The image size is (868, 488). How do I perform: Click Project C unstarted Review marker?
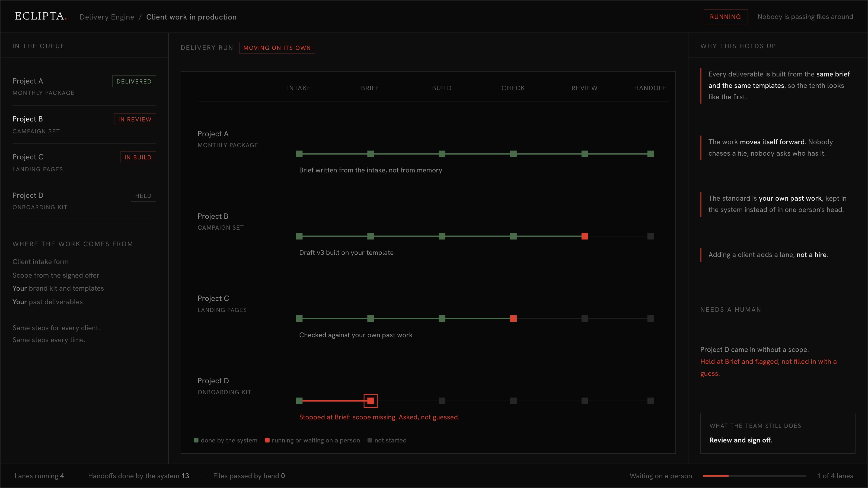(x=585, y=319)
